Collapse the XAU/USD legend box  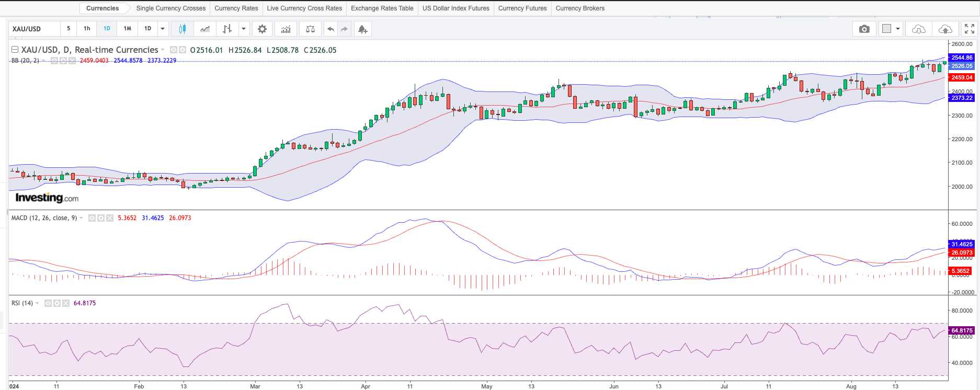[x=15, y=50]
